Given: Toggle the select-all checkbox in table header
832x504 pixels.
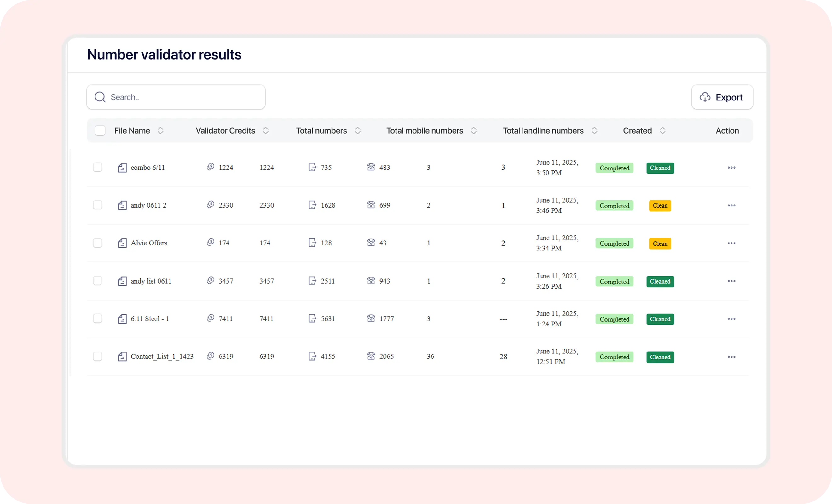Looking at the screenshot, I should pyautogui.click(x=100, y=131).
